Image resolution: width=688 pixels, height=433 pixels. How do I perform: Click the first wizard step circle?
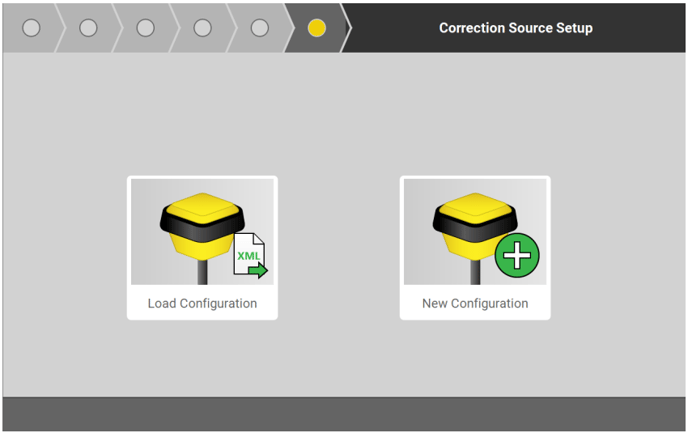(x=31, y=28)
